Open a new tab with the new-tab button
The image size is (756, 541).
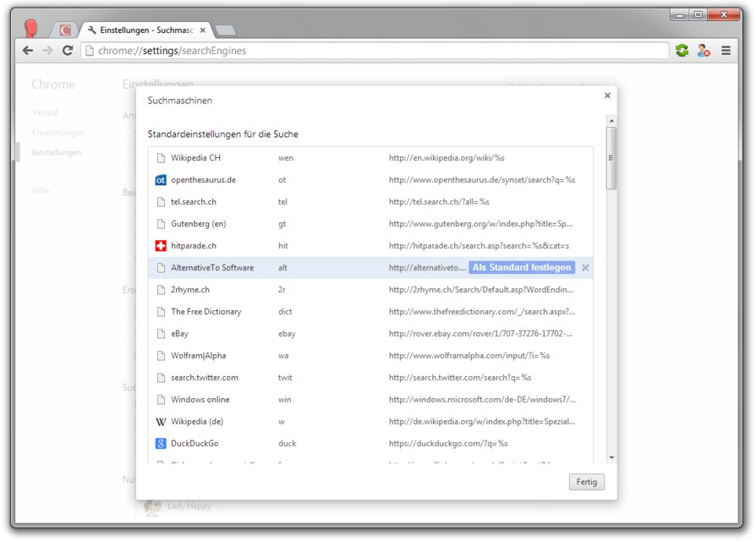point(225,30)
